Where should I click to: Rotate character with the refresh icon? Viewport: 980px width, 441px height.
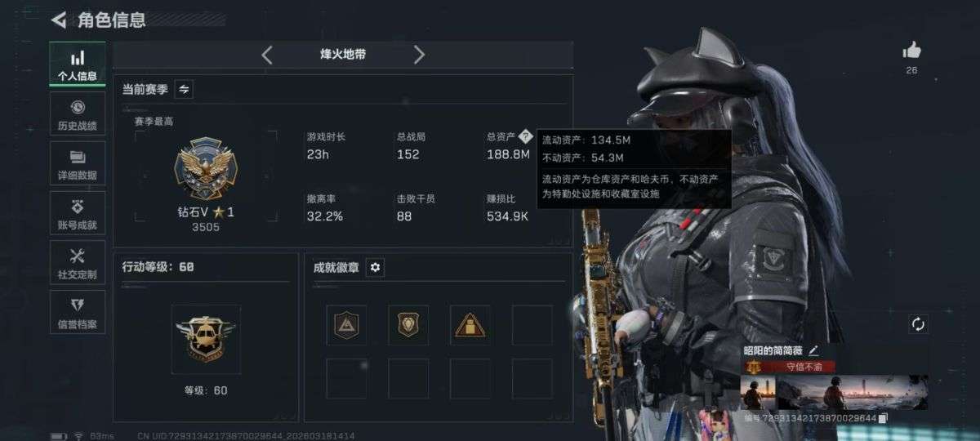918,324
